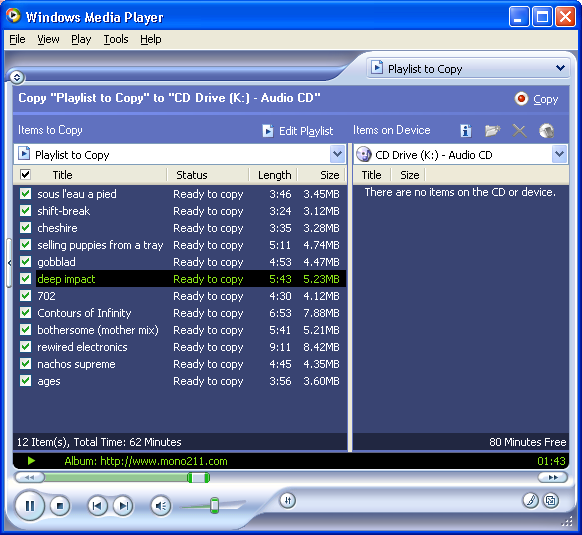Open CD Drive (K:) device dropdown arrow

pyautogui.click(x=560, y=154)
